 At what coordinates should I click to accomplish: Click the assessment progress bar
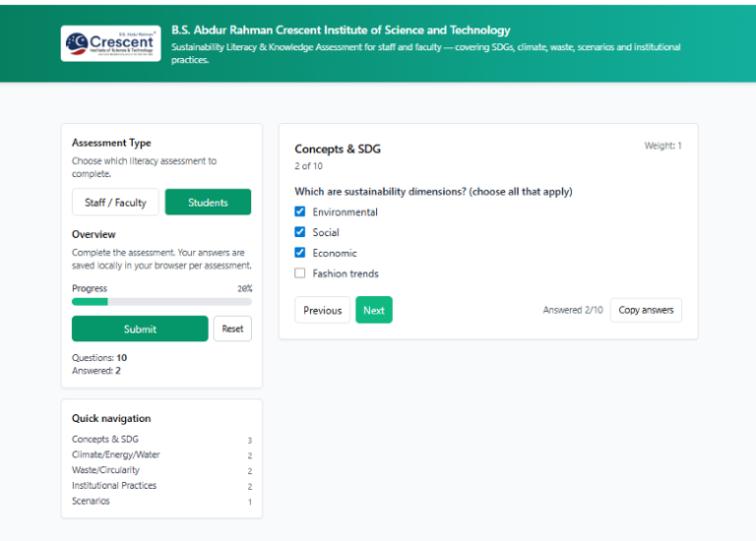click(x=161, y=302)
